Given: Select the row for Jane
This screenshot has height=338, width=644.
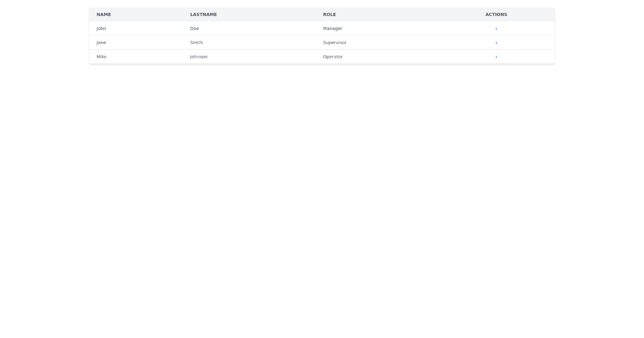Looking at the screenshot, I should click(x=268, y=42).
